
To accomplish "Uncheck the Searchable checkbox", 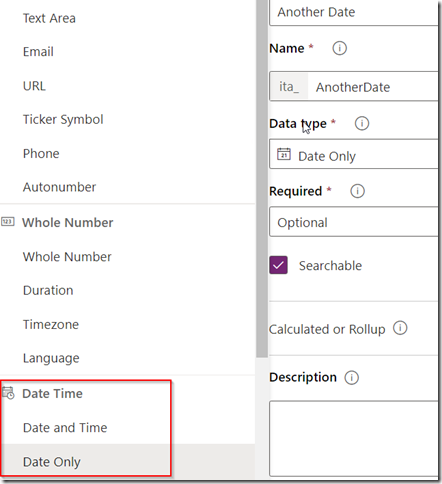I will (x=278, y=265).
